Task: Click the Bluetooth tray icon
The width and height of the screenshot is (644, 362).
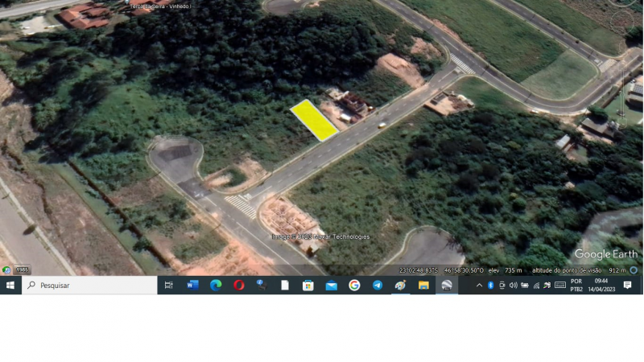Action: coord(490,286)
